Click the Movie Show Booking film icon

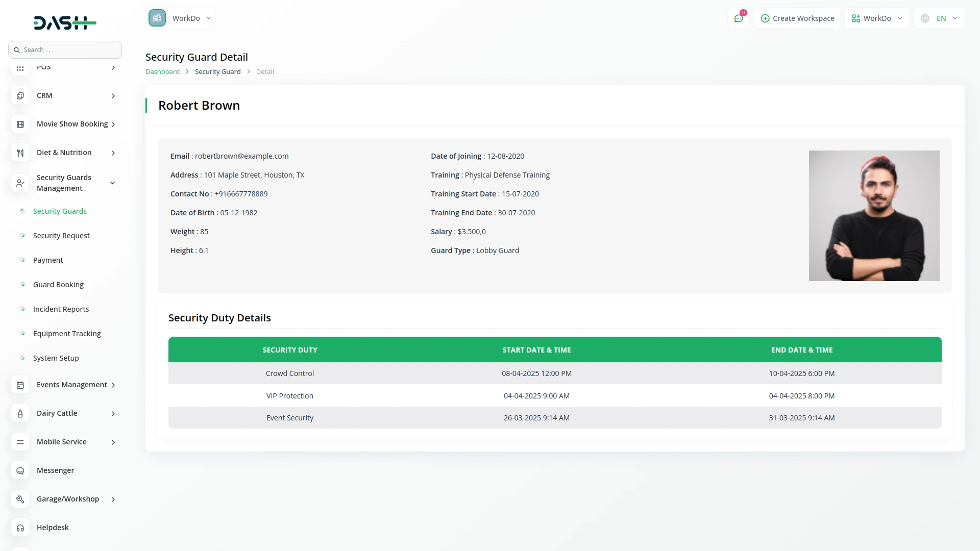20,124
